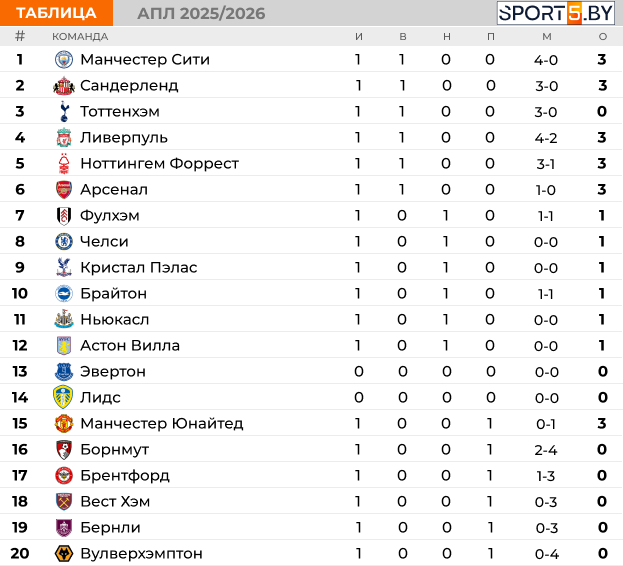Click the Sunderland club crest
The image size is (623, 566).
tap(64, 86)
